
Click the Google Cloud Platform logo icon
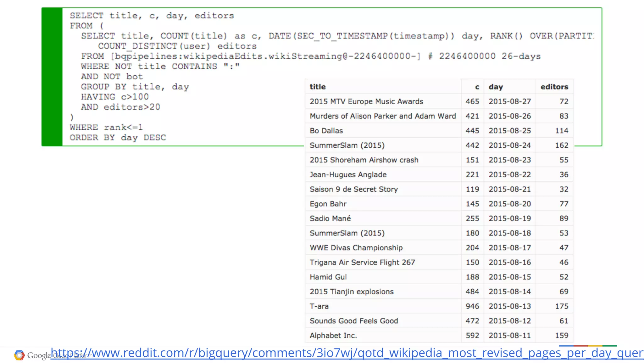(x=19, y=355)
